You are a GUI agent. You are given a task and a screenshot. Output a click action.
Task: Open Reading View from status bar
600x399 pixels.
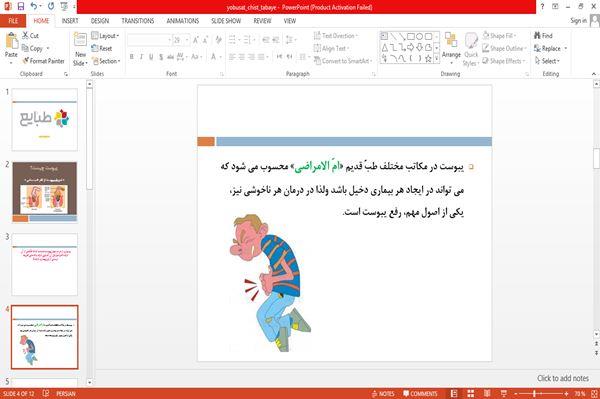(x=487, y=394)
